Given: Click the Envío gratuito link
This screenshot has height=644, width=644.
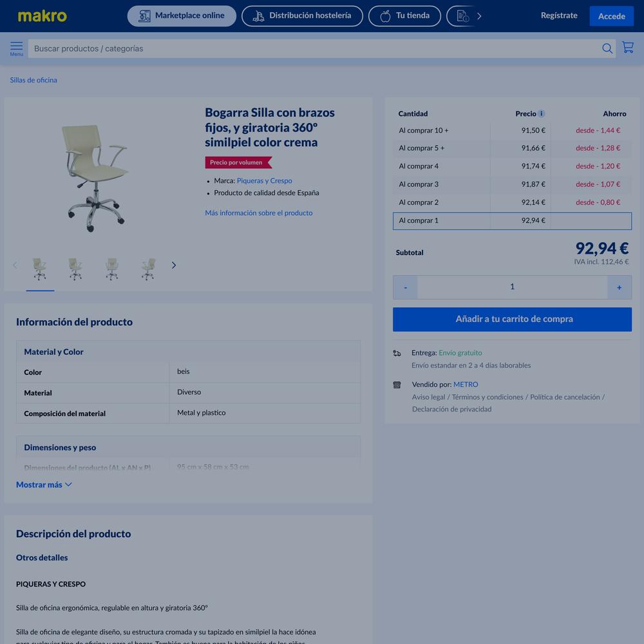Looking at the screenshot, I should (x=460, y=353).
